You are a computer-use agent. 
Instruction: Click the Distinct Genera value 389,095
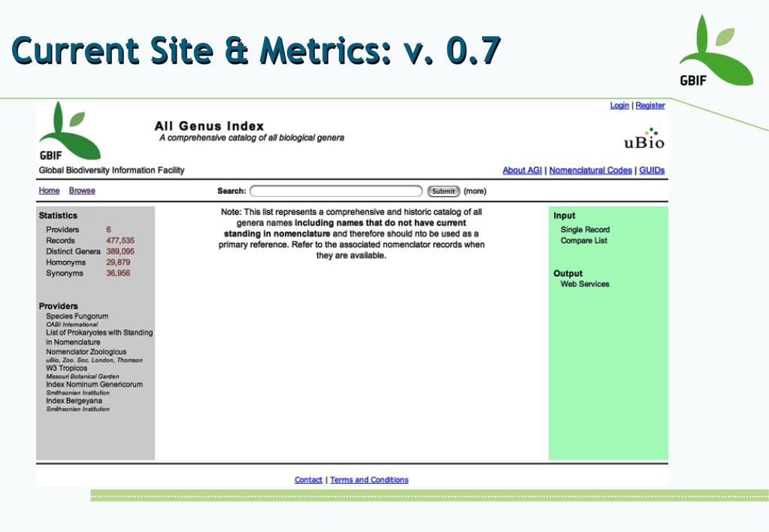coord(120,251)
